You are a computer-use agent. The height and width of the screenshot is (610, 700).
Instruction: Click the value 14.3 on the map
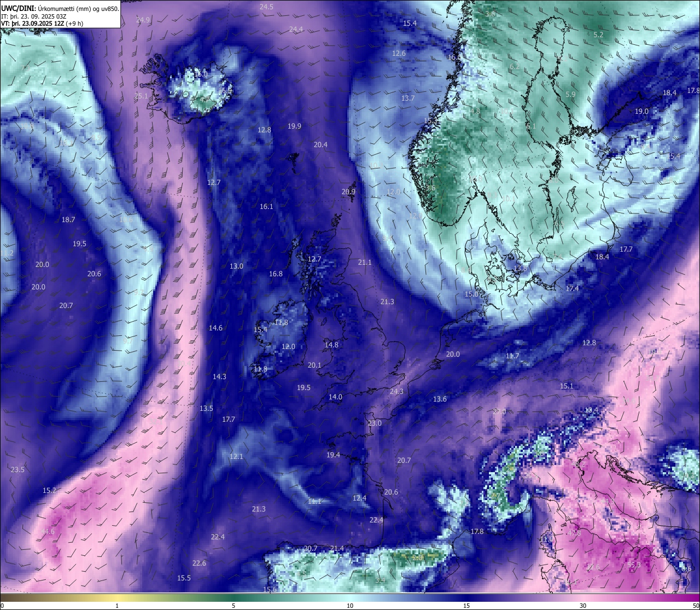pyautogui.click(x=219, y=376)
